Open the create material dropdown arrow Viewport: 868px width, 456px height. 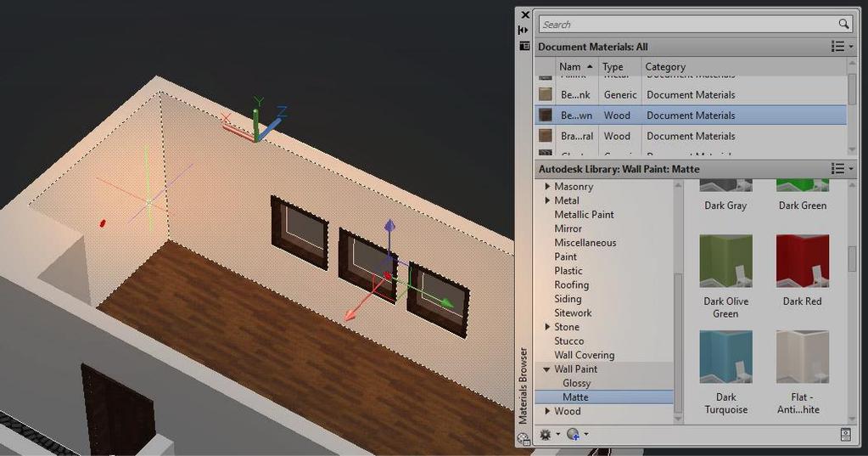(586, 435)
